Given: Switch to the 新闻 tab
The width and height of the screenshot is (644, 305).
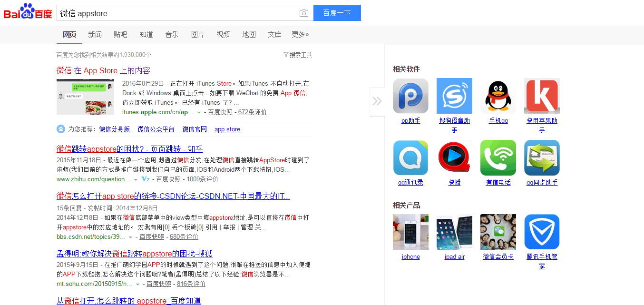Looking at the screenshot, I should click(x=95, y=34).
